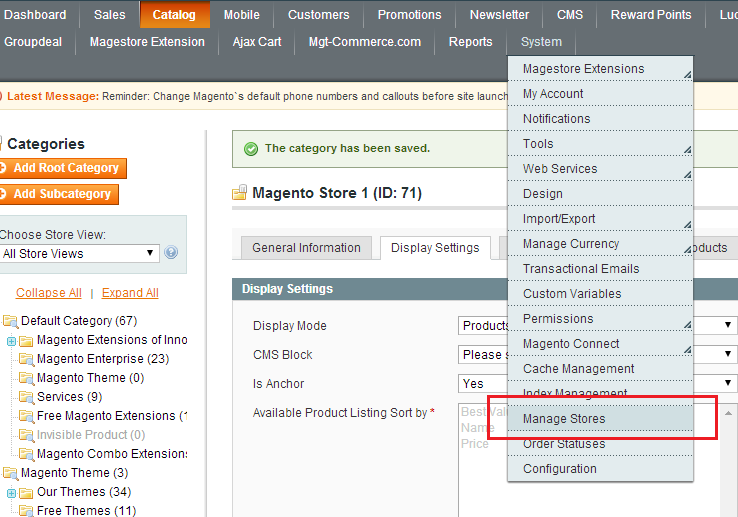Open the Customers top menu
Viewport: 738px width, 517px height.
pos(319,15)
